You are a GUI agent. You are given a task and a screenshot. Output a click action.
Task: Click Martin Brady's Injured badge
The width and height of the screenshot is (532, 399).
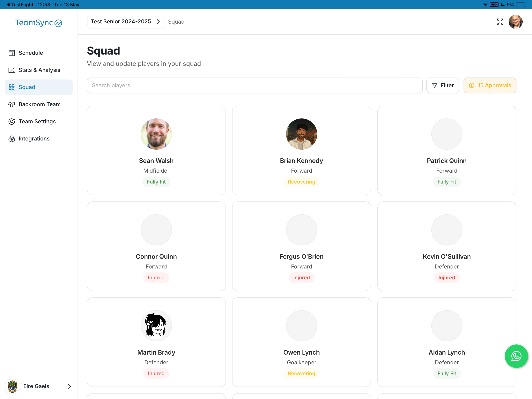[x=156, y=373]
